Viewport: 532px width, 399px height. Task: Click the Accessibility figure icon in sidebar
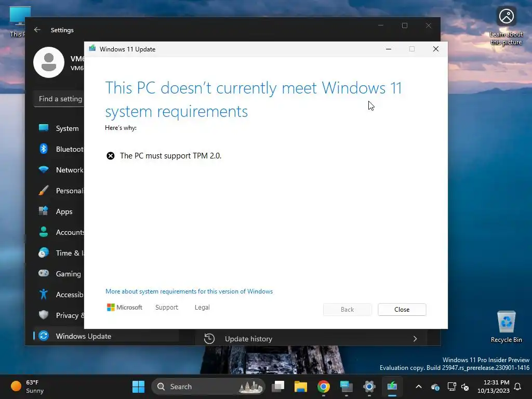click(x=44, y=294)
